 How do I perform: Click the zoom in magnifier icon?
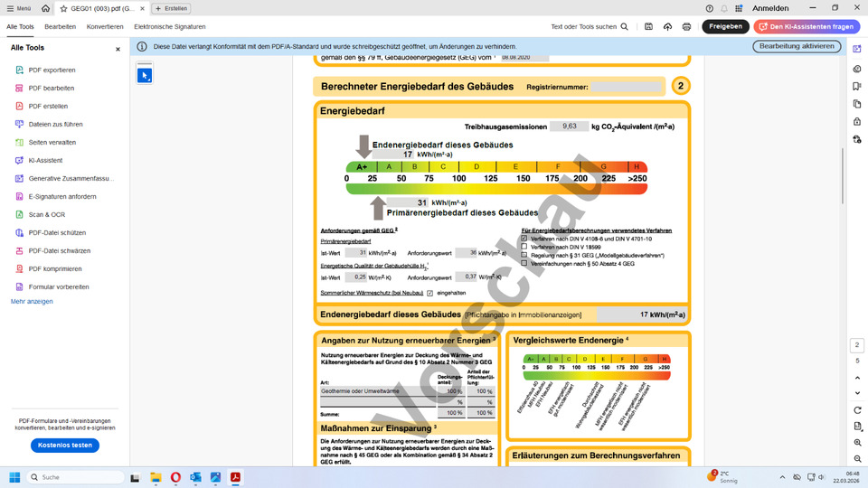[857, 443]
